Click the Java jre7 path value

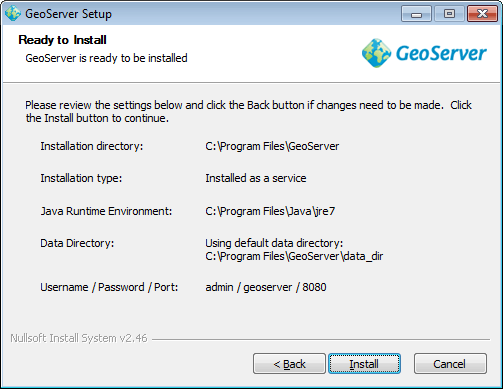tap(270, 211)
